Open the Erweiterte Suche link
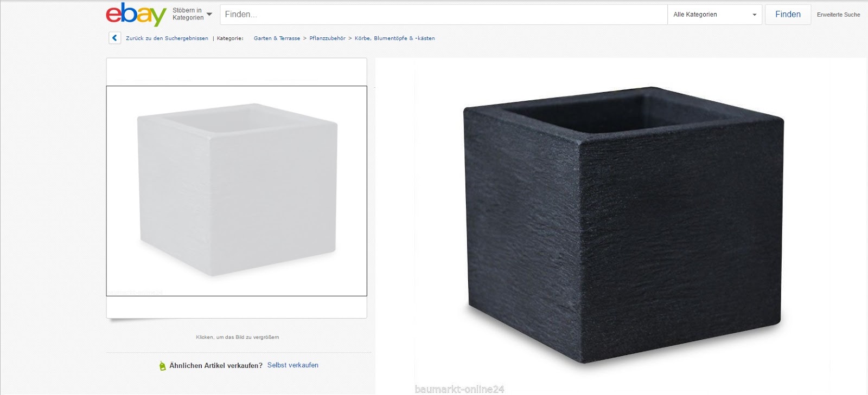This screenshot has height=395, width=868. pyautogui.click(x=838, y=15)
